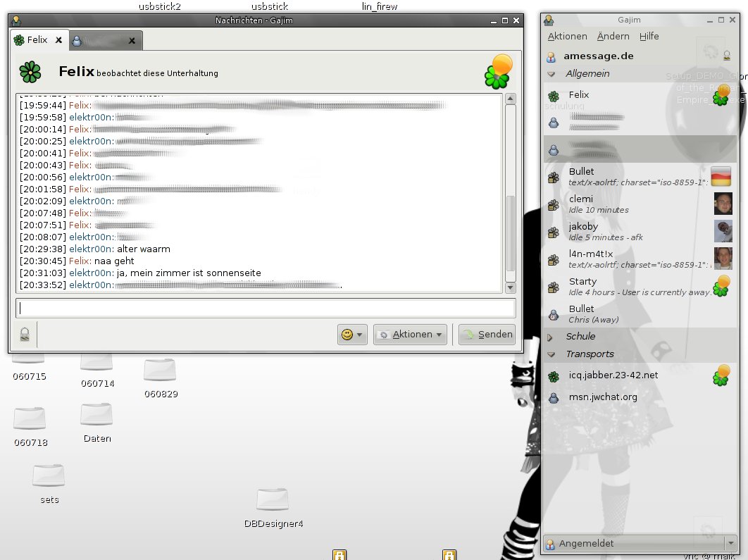Screen dimensions: 748x560
Task: Collapse the Allgemein contact group
Action: point(551,74)
